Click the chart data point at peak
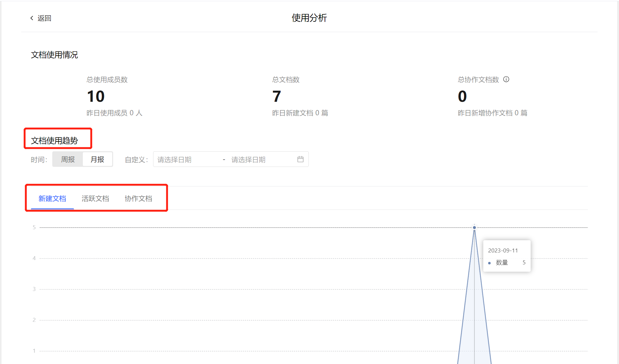 (474, 227)
